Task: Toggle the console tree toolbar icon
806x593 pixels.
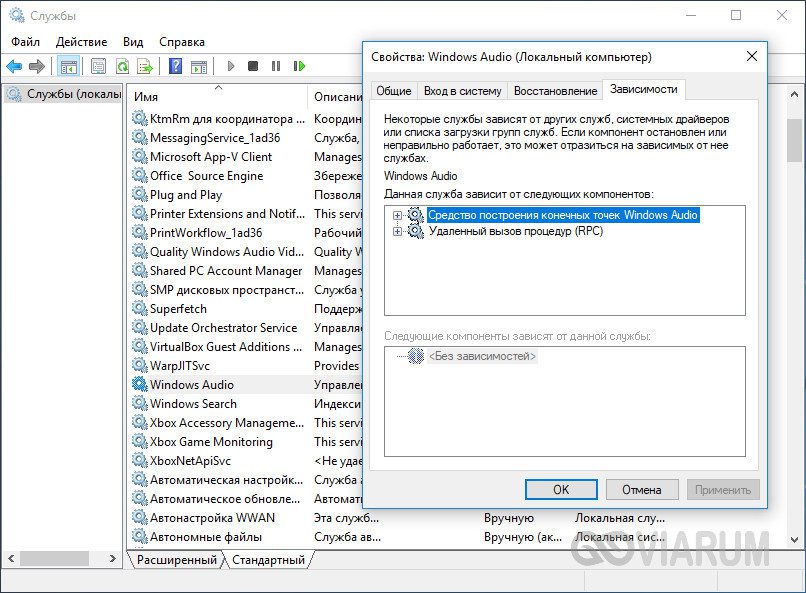Action: tap(68, 66)
